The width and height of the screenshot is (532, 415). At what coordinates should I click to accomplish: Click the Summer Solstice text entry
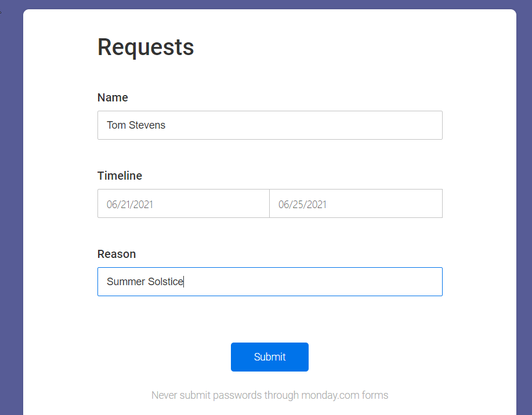(145, 282)
